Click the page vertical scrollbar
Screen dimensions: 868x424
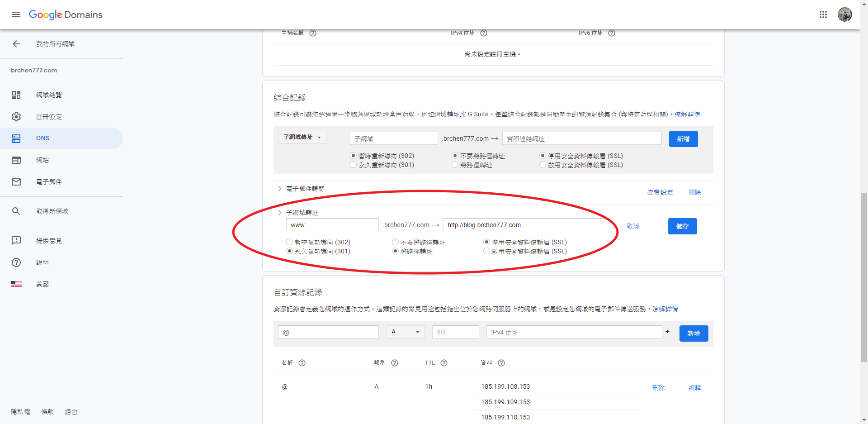864,276
